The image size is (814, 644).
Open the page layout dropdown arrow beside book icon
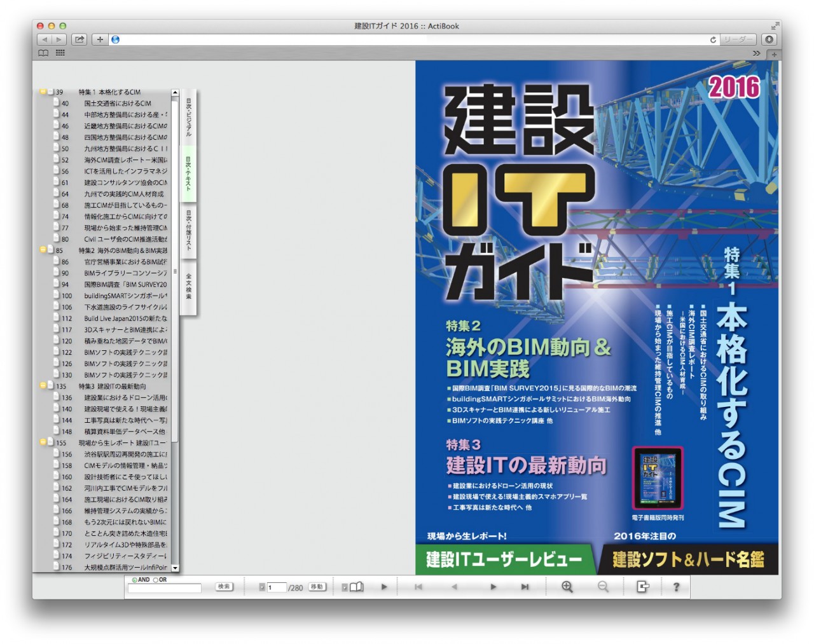345,587
